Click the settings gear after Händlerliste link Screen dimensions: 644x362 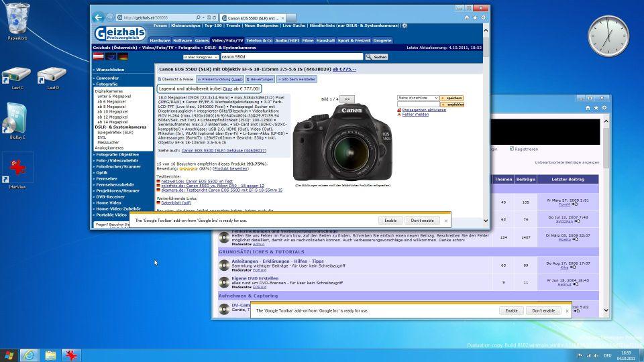405,25
